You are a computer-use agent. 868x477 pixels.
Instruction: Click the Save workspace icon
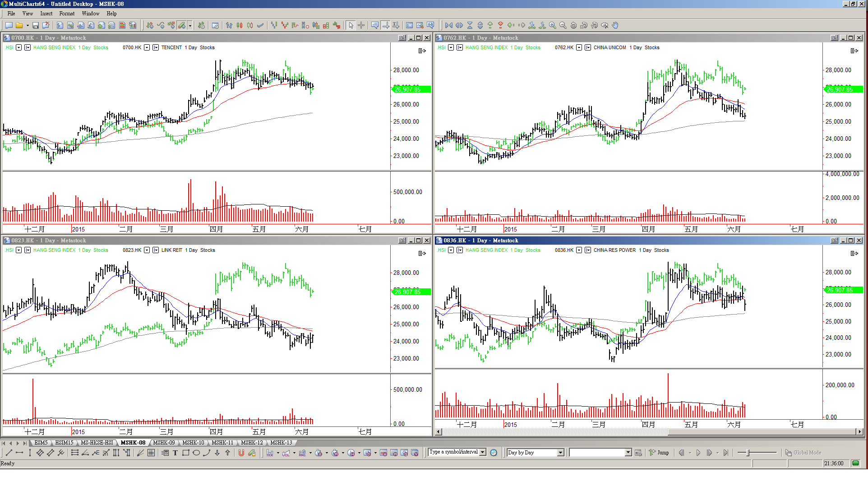pyautogui.click(x=35, y=26)
